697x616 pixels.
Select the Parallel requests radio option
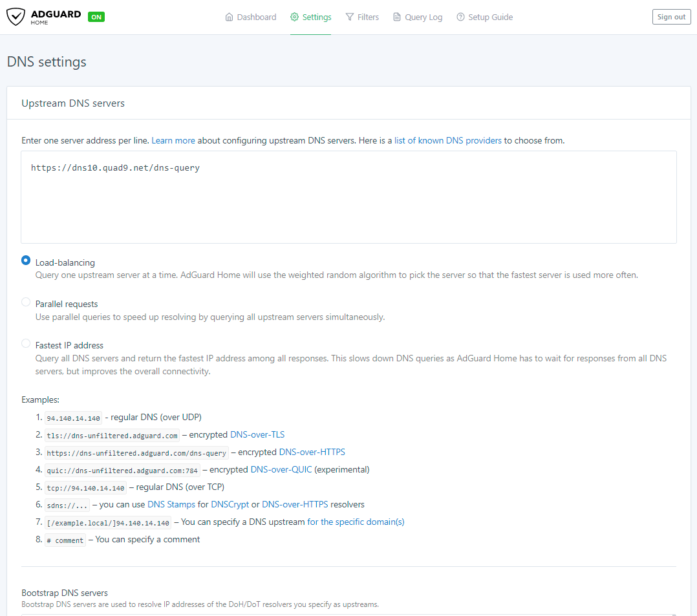coord(26,302)
